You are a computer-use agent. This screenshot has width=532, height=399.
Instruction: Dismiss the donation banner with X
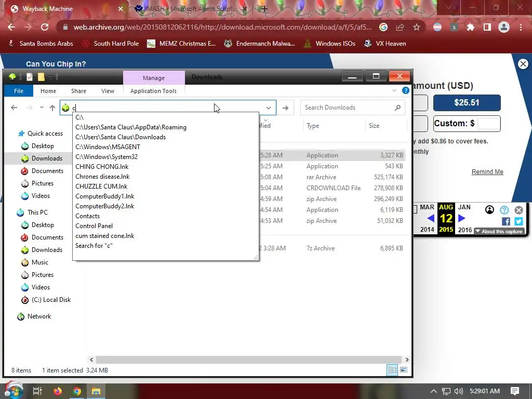click(x=523, y=64)
